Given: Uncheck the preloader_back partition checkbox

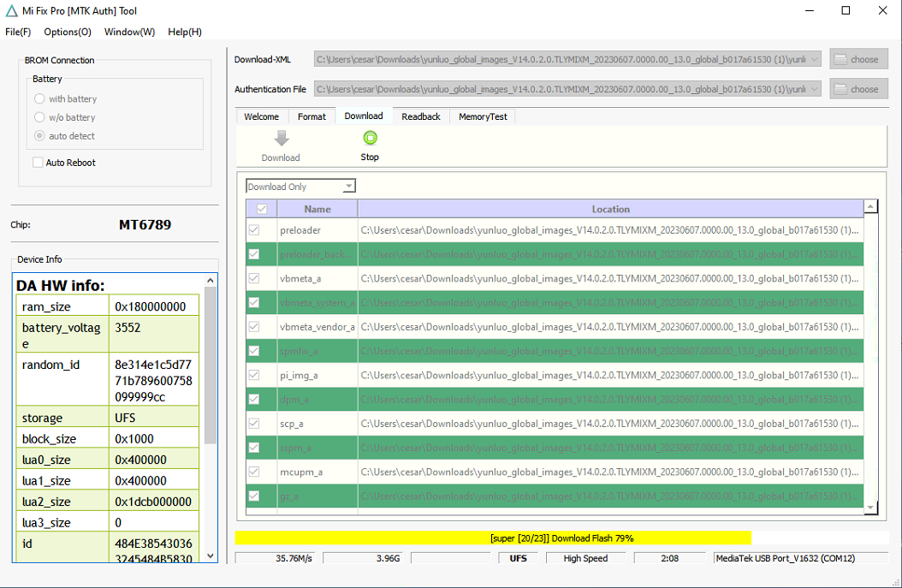Looking at the screenshot, I should [253, 254].
